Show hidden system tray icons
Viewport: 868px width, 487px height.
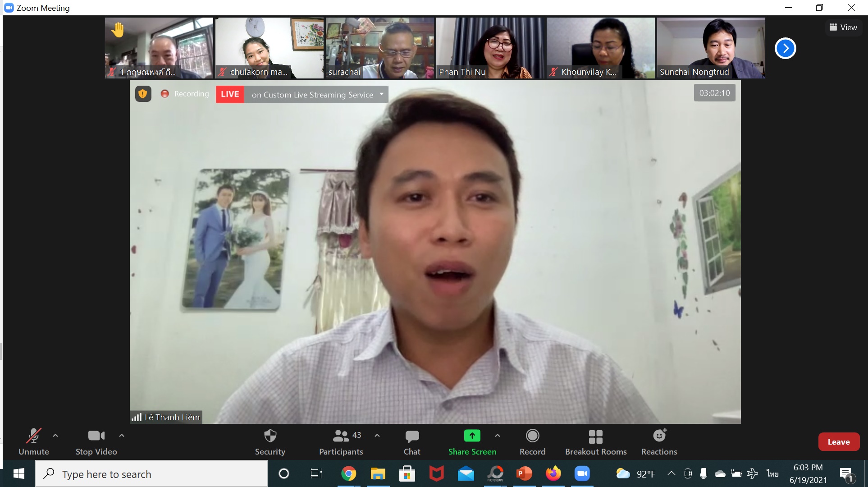671,473
